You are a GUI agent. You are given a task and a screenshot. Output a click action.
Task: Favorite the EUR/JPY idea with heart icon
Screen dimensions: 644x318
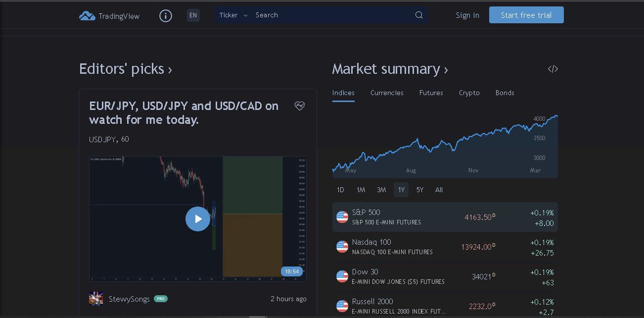tap(300, 106)
